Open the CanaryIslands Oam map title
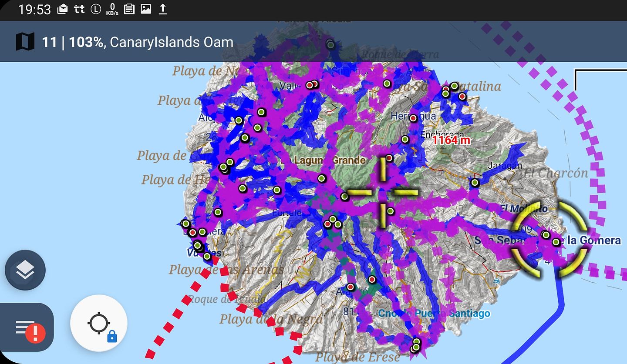Image resolution: width=627 pixels, height=364 pixels. [x=172, y=42]
